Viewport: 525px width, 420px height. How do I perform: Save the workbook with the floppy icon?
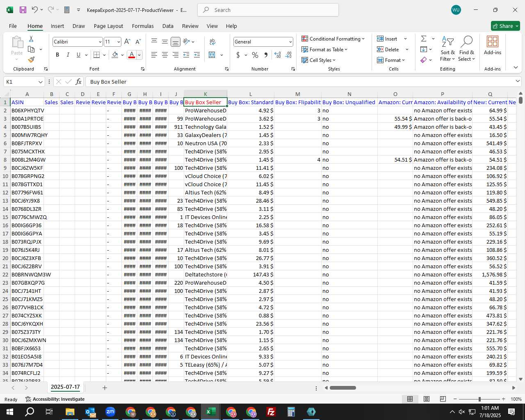pyautogui.click(x=23, y=10)
